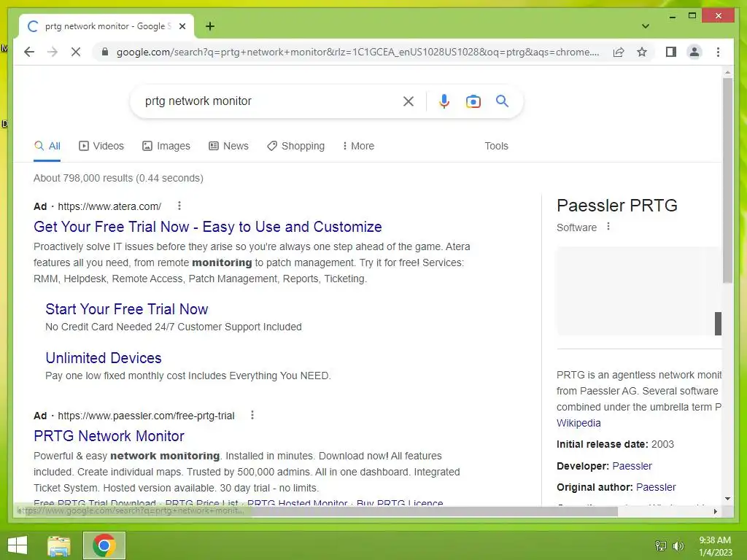Open Get Your Free Trial Now link
The width and height of the screenshot is (747, 560).
pos(208,227)
